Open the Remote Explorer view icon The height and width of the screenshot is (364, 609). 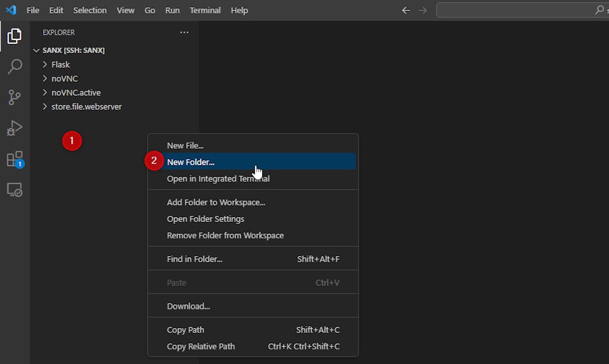click(x=15, y=190)
